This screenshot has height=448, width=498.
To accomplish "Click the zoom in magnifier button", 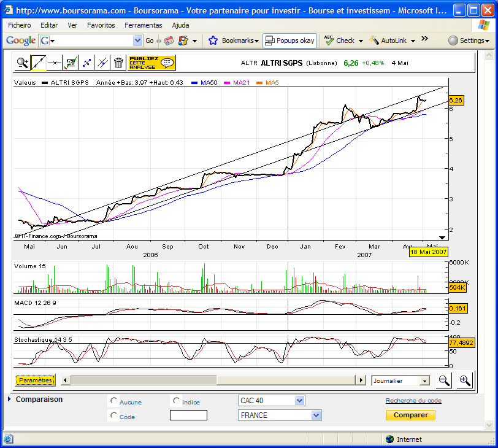I will point(465,380).
